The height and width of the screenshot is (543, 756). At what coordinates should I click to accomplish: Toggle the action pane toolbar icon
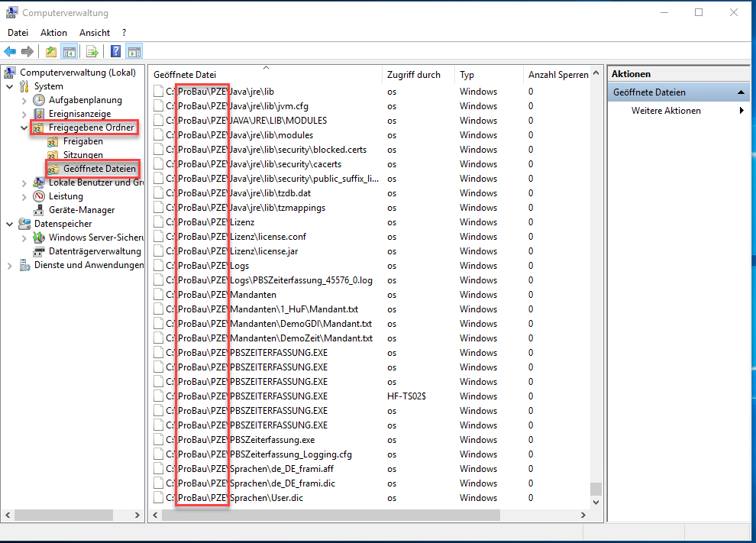coord(134,51)
